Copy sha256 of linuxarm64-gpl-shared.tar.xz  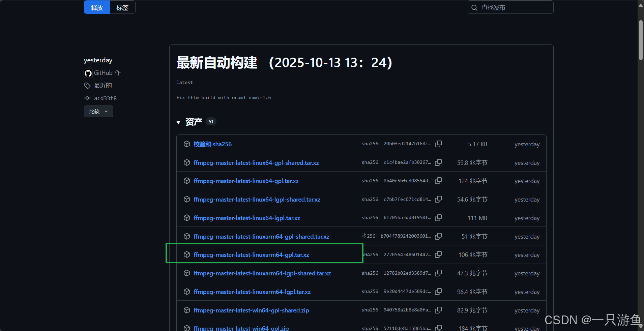click(438, 236)
